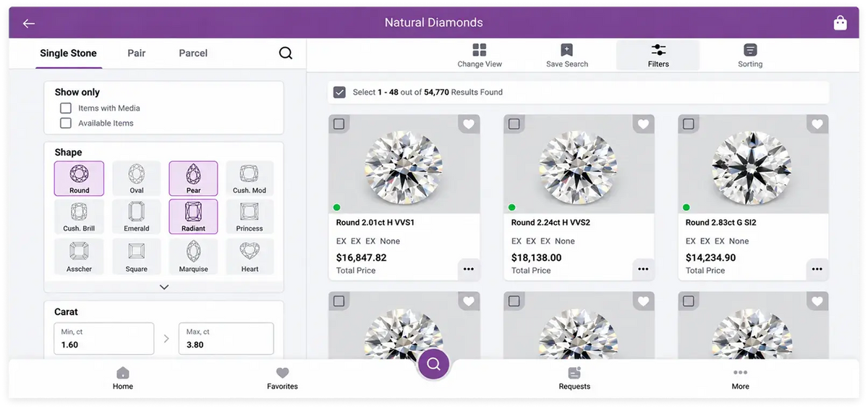The width and height of the screenshot is (868, 409).
Task: Open the Sorting options
Action: tap(750, 55)
